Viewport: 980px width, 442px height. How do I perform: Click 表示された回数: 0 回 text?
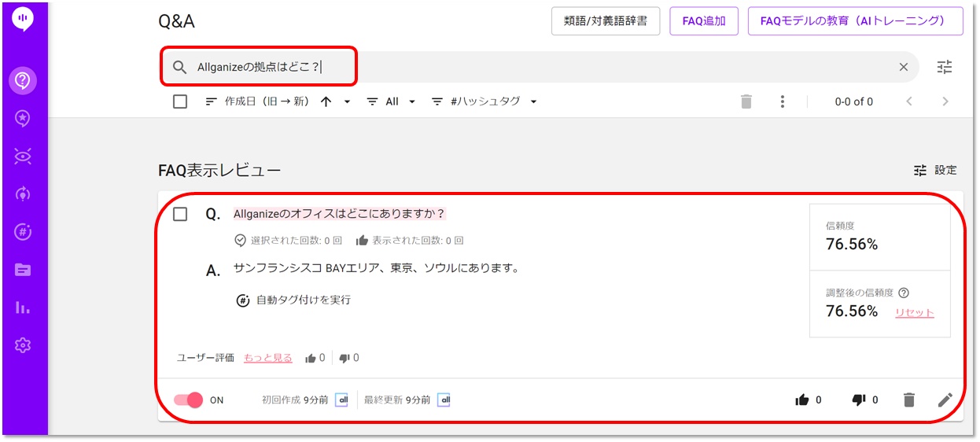pos(418,241)
